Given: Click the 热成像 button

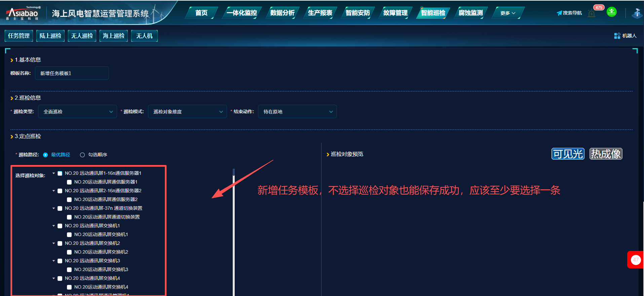Looking at the screenshot, I should [606, 154].
